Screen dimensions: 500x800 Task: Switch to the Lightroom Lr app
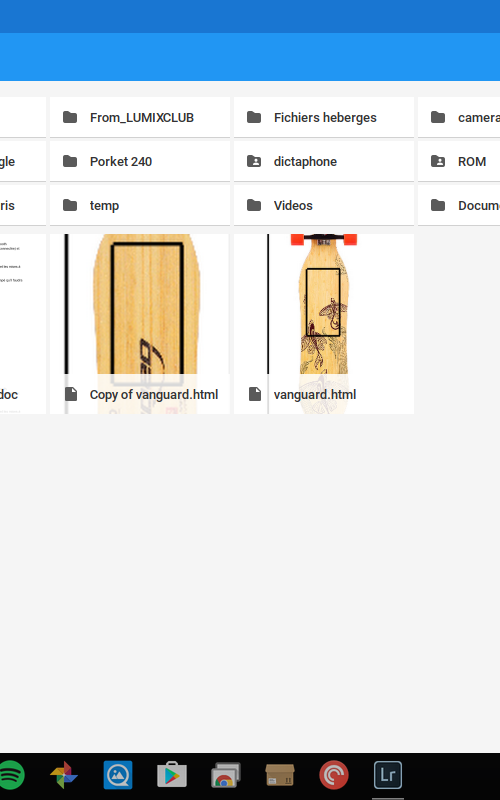pyautogui.click(x=388, y=775)
